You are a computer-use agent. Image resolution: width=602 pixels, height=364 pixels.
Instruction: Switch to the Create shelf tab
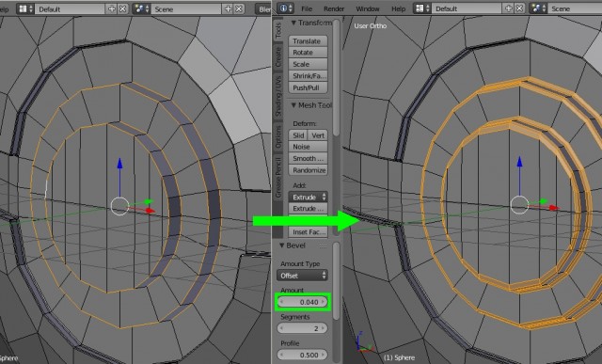pyautogui.click(x=278, y=56)
